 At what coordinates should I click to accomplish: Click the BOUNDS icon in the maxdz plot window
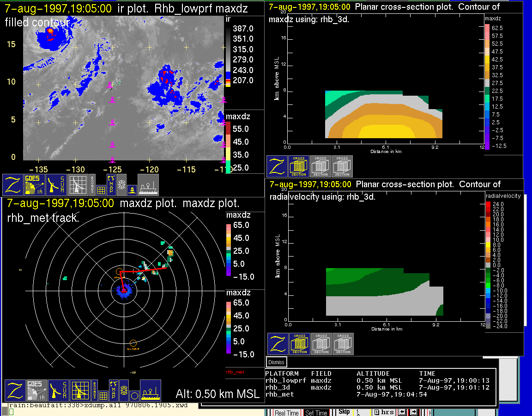coord(95,391)
